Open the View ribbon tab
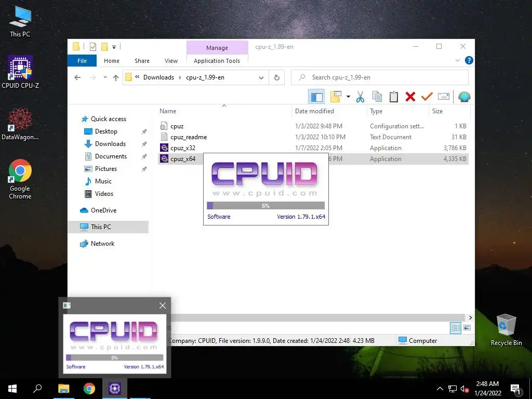Screen dimensions: 532x399 (x=171, y=61)
